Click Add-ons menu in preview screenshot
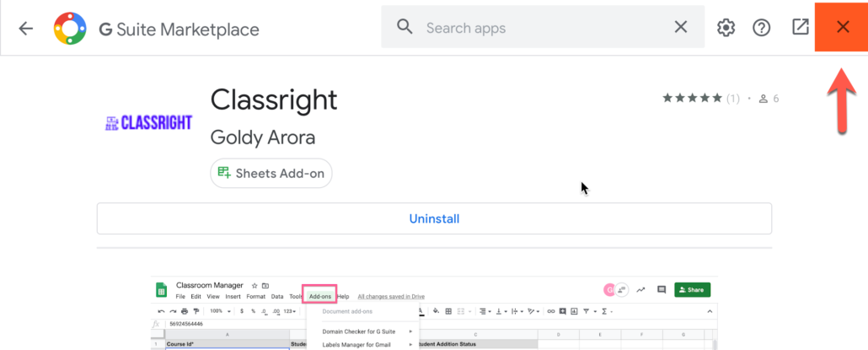Image resolution: width=868 pixels, height=350 pixels. [320, 296]
